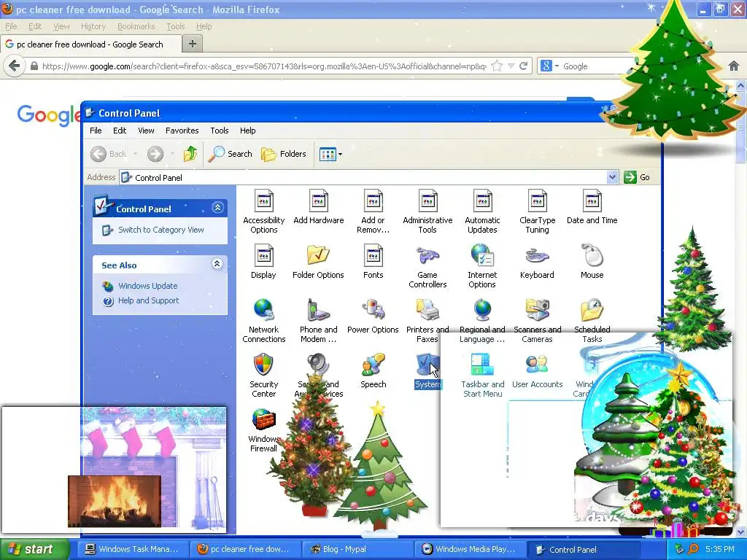
Task: Open Firefox Bookmarks menu
Action: (x=136, y=26)
